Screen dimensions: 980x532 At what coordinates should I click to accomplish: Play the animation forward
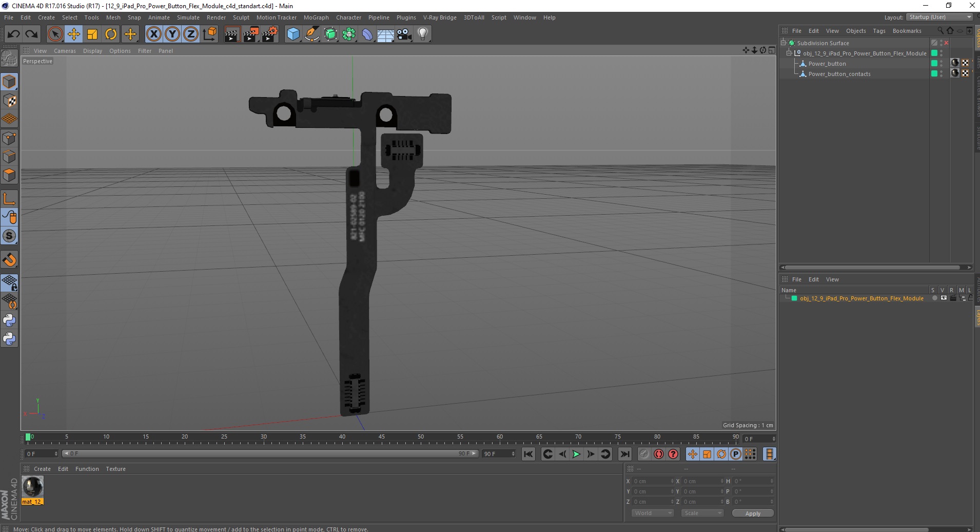[x=576, y=454]
